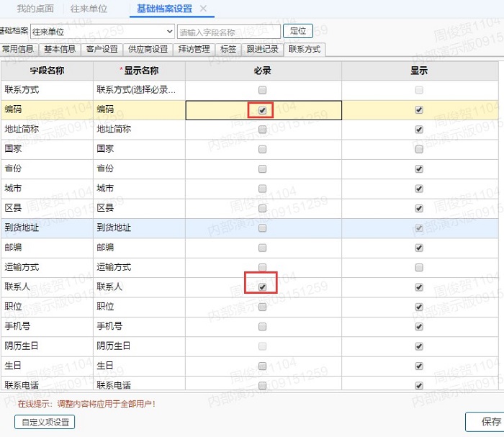The image size is (504, 437).
Task: Check 必录 for 国家 row
Action: point(262,149)
